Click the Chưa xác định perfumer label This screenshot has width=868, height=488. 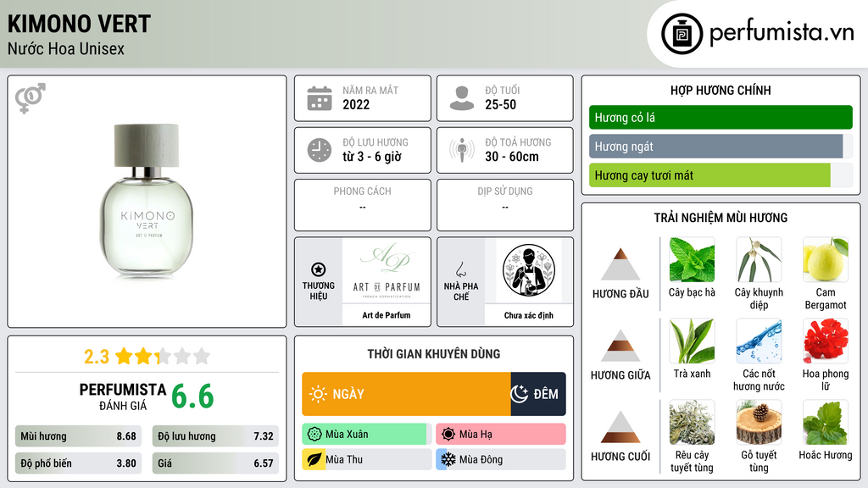(x=529, y=315)
